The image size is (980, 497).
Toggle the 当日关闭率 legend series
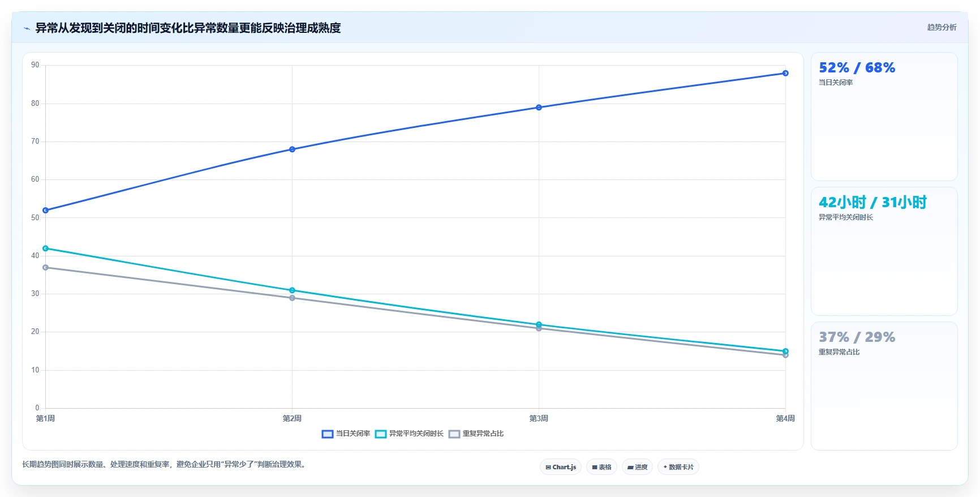tap(346, 434)
